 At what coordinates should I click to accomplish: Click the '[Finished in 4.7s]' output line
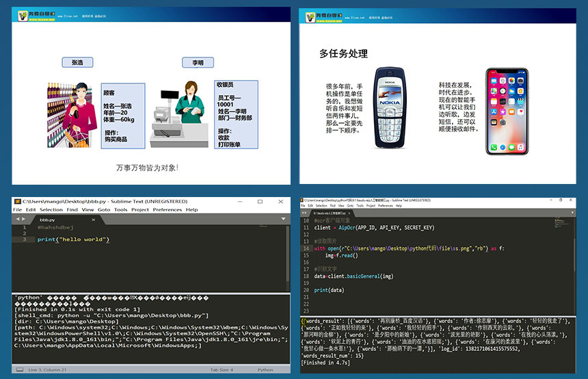(x=325, y=363)
